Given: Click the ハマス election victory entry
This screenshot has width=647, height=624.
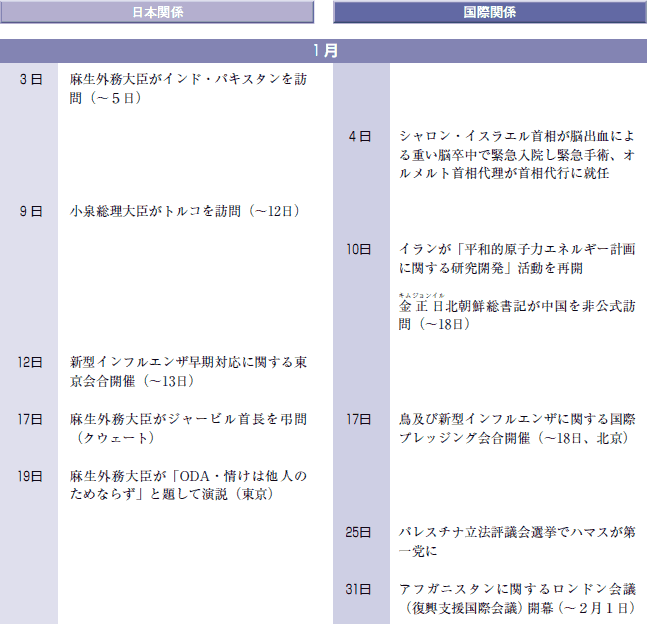Looking at the screenshot, I should click(517, 542).
